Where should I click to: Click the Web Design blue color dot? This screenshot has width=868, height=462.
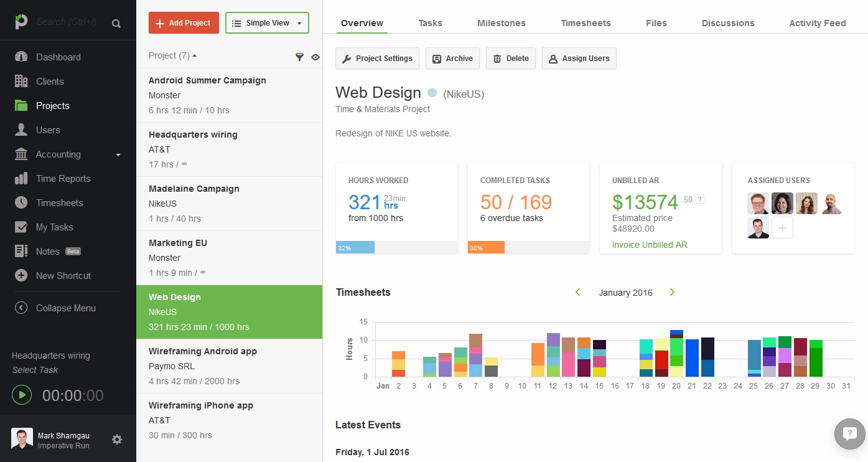pyautogui.click(x=432, y=93)
